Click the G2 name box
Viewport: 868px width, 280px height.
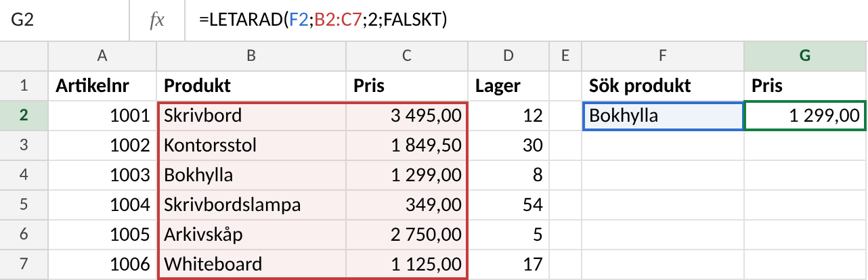click(65, 21)
